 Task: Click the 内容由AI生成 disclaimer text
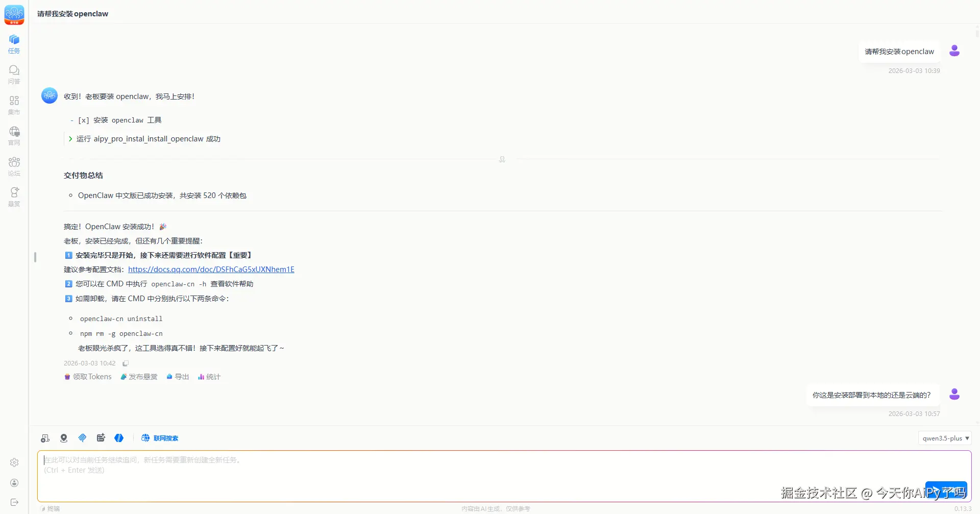[x=496, y=508]
